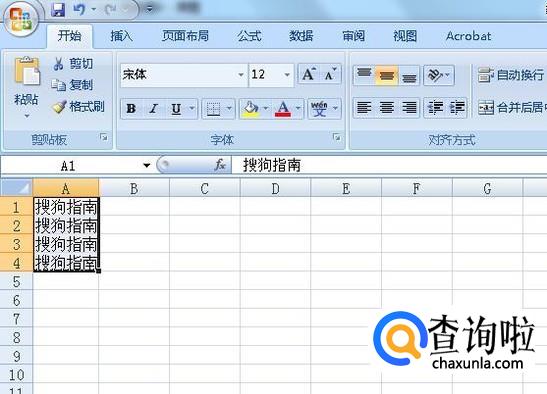Click the Decrease Font Size icon
The height and width of the screenshot is (394, 547).
click(x=330, y=74)
